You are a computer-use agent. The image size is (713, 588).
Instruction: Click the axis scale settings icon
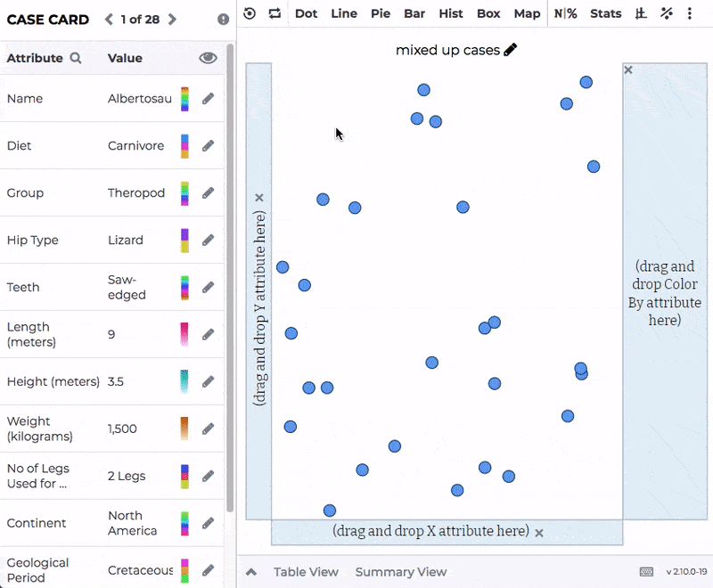pyautogui.click(x=641, y=13)
